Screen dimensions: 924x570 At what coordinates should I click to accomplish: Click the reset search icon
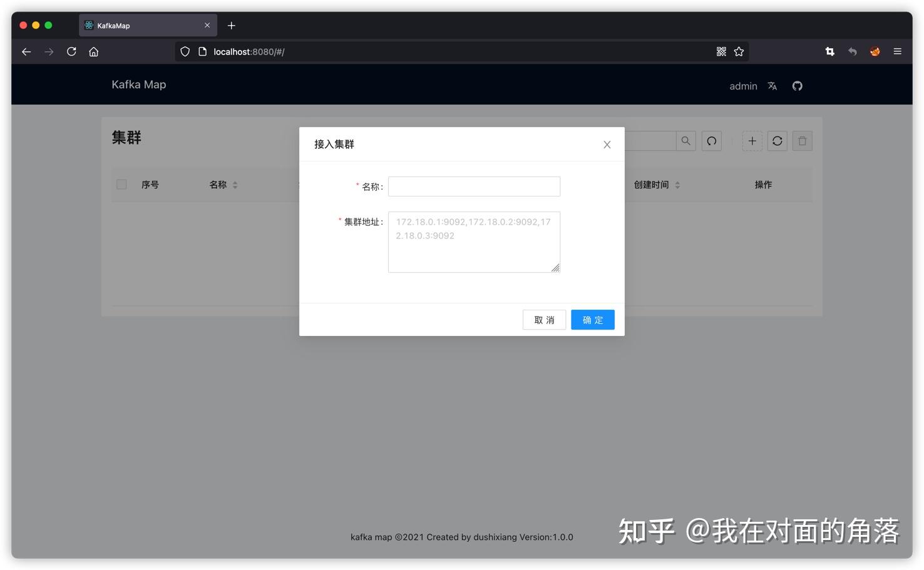712,141
